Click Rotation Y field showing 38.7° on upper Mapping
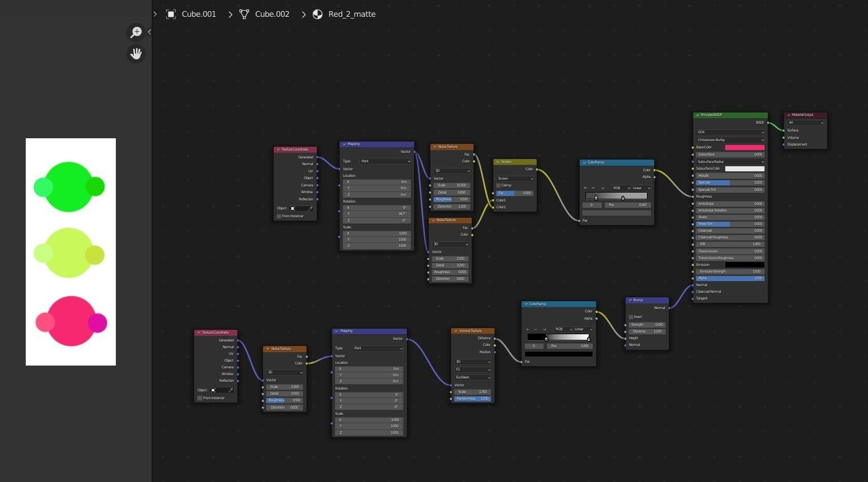This screenshot has width=868, height=482. tap(377, 214)
